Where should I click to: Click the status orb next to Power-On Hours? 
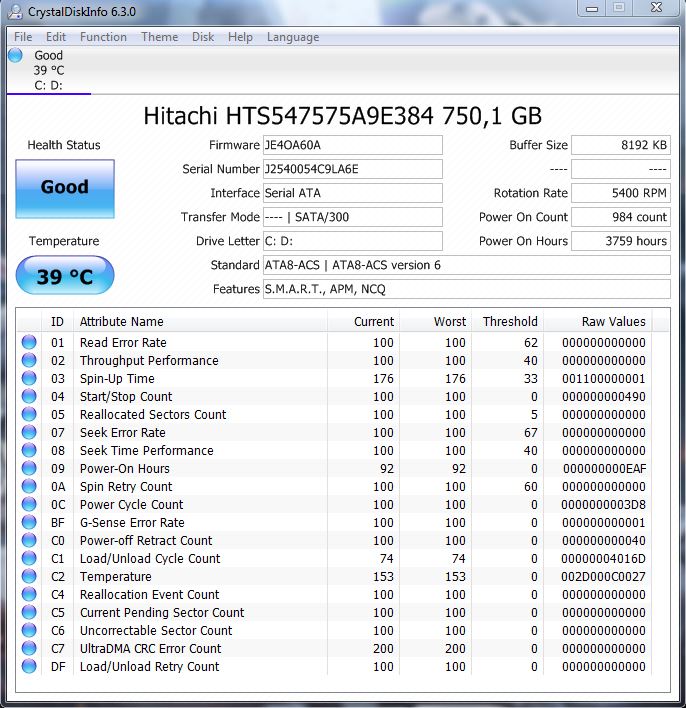(x=28, y=469)
